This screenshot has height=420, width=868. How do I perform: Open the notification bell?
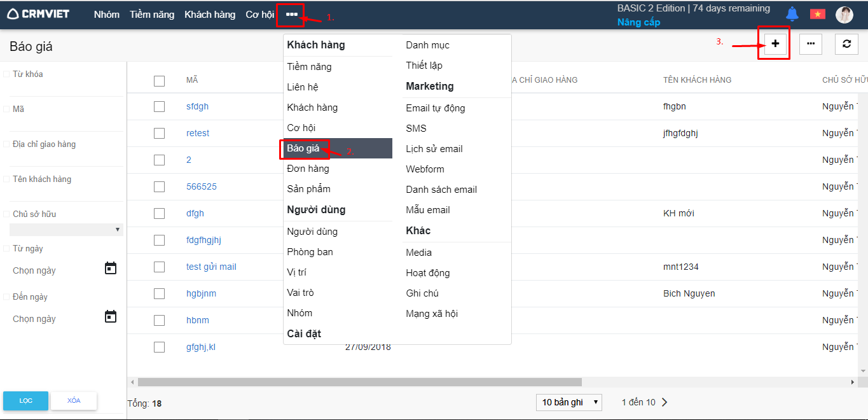pyautogui.click(x=792, y=14)
